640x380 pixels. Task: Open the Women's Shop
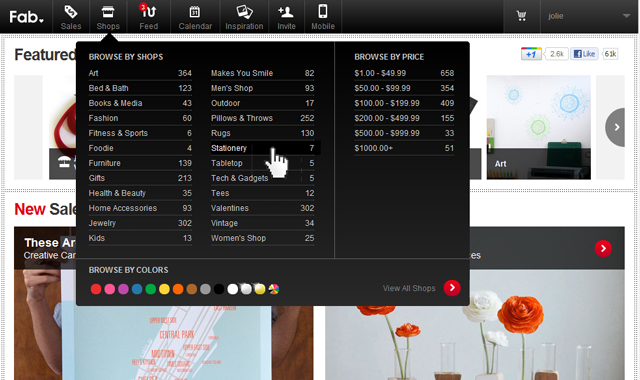tap(262, 238)
